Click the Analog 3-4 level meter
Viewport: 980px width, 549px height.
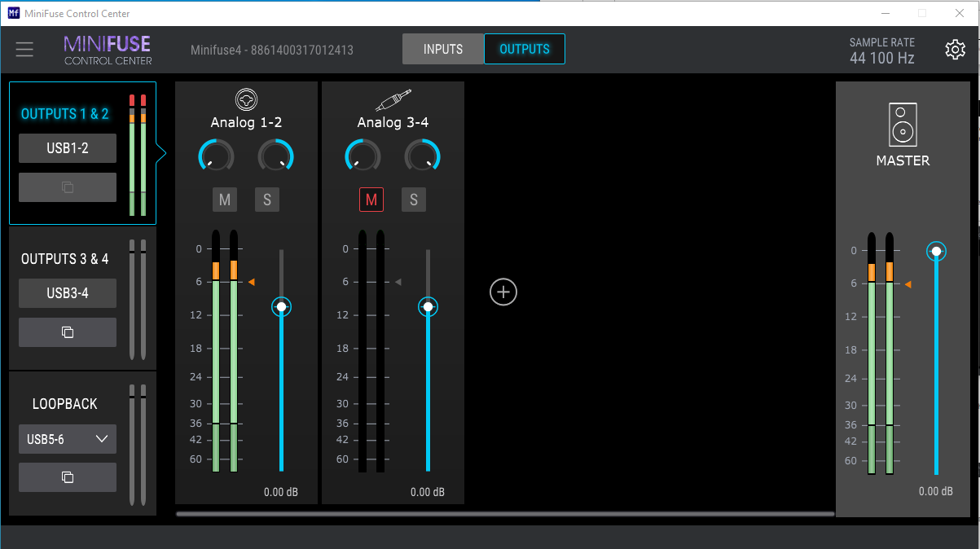371,351
